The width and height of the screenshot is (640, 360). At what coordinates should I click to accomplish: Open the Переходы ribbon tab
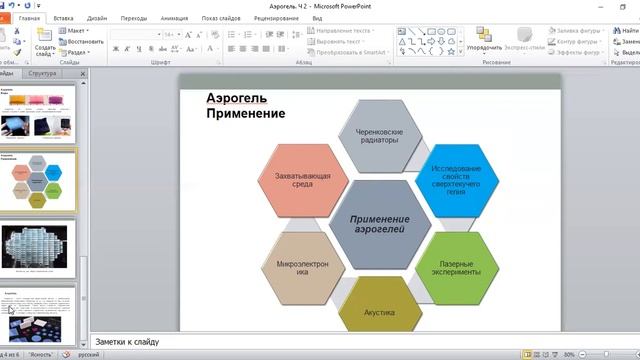tap(134, 18)
